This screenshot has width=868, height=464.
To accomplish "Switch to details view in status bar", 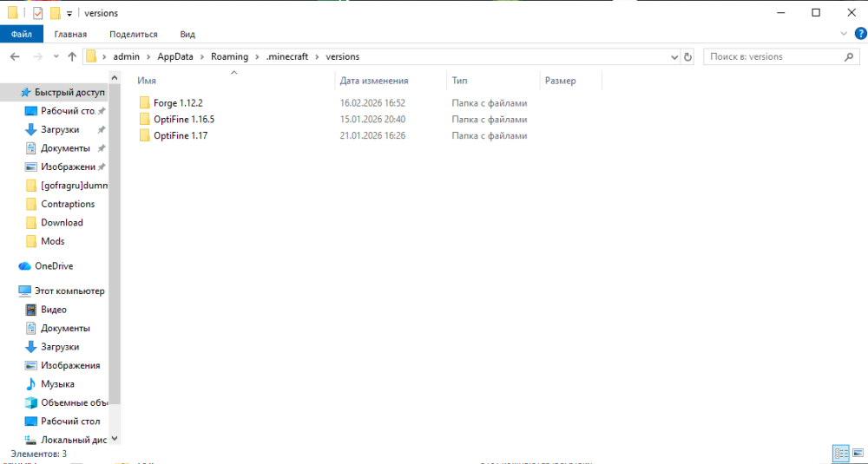I will click(841, 454).
